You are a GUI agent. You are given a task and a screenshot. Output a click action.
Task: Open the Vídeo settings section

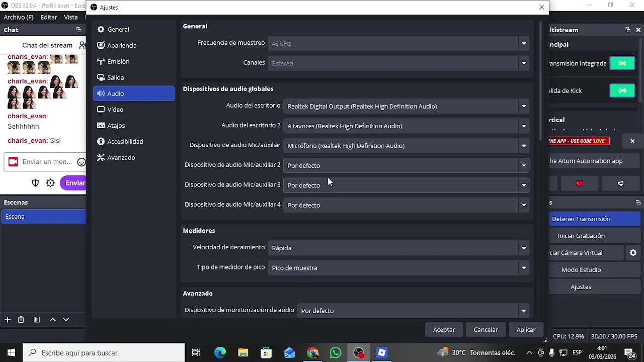tap(133, 110)
